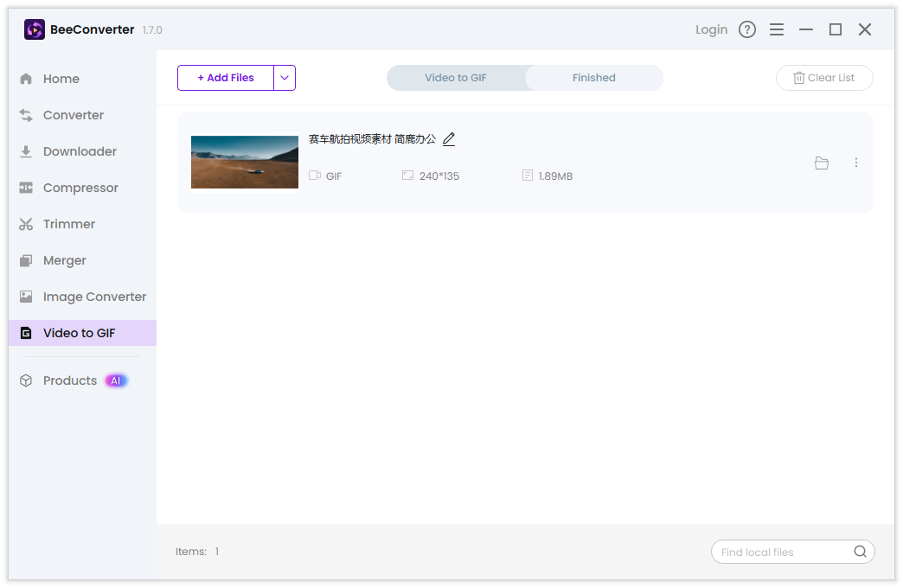Switch to the Finished tab
Image resolution: width=903 pixels, height=588 pixels.
tap(593, 78)
